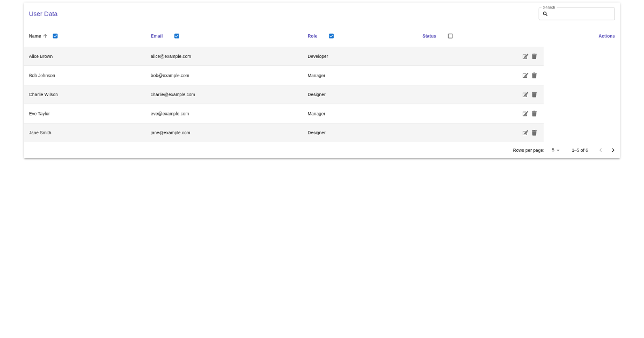Delete Bob Johnson's entry

pos(534,75)
